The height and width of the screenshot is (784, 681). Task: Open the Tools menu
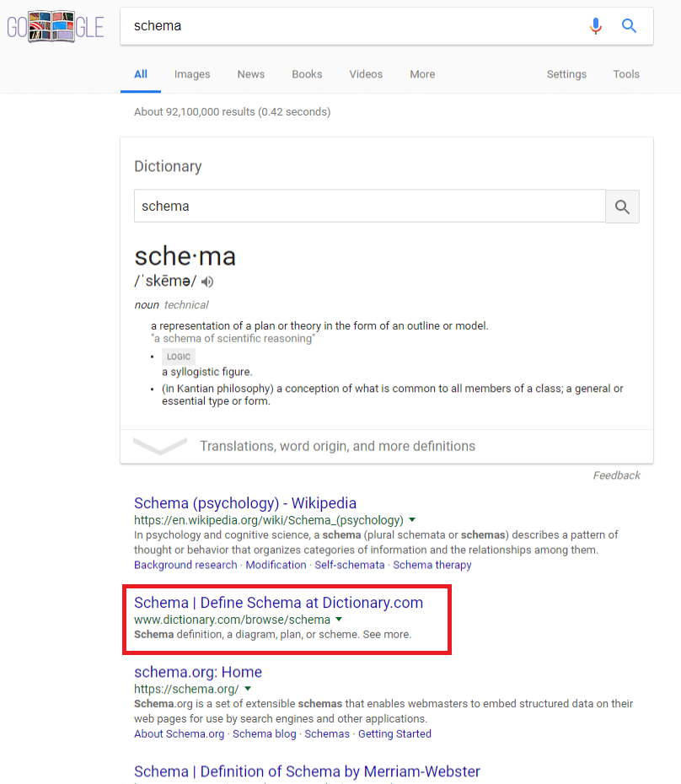[x=626, y=74]
